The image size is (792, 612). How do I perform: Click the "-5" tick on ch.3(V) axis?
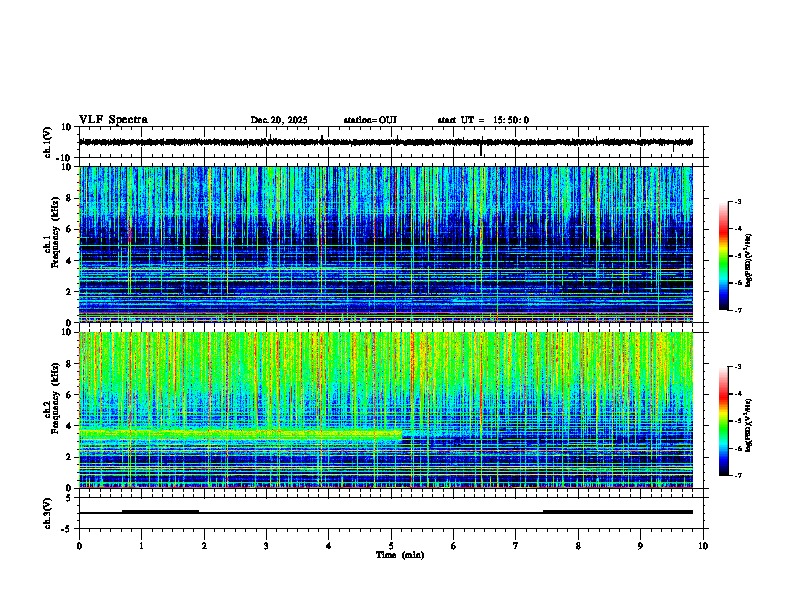pos(68,529)
